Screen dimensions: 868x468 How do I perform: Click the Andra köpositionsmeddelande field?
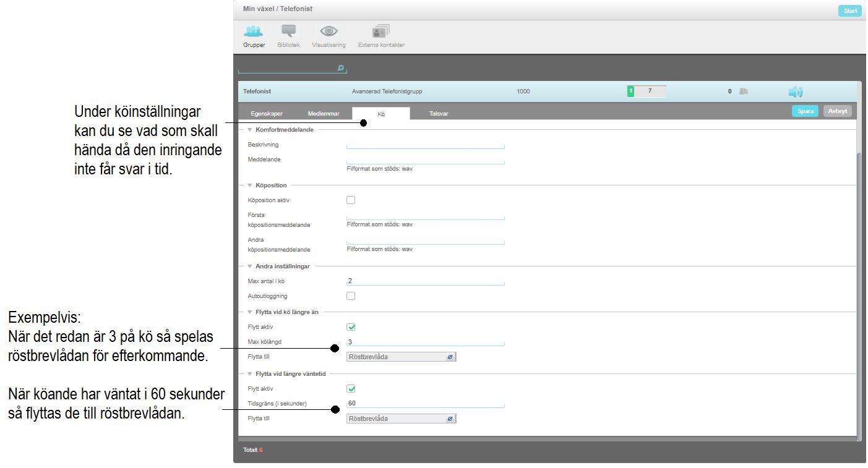click(426, 240)
